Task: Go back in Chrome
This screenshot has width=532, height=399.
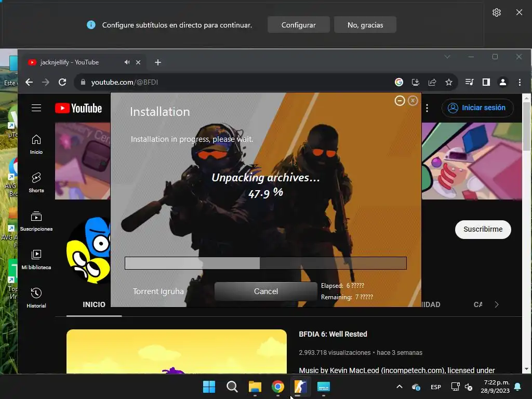Action: click(29, 82)
